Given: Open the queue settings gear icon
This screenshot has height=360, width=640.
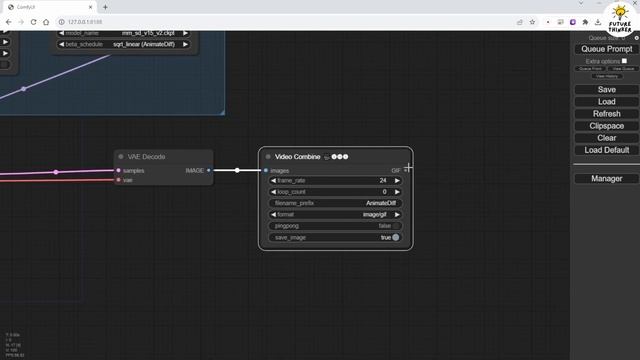Looking at the screenshot, I should (x=636, y=38).
